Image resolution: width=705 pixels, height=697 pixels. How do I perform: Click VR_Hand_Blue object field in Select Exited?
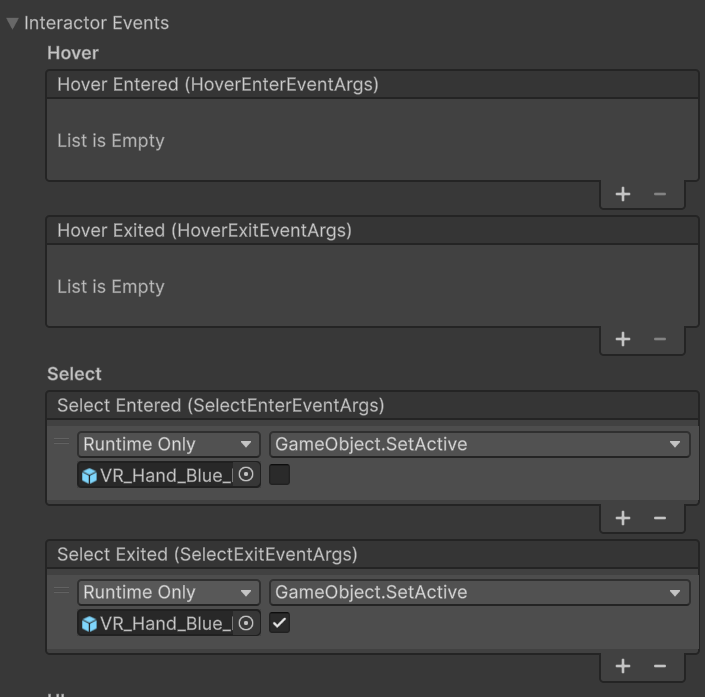coord(158,624)
